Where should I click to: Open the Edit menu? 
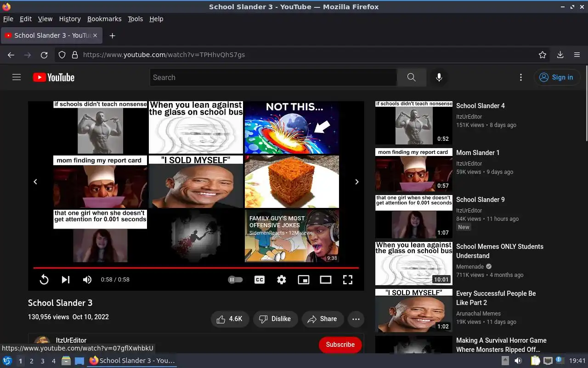point(26,19)
